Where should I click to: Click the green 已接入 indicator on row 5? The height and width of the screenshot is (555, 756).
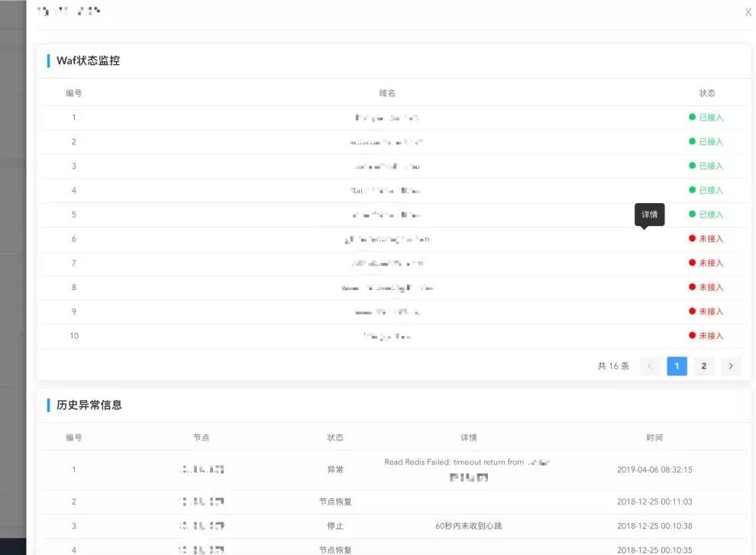709,215
